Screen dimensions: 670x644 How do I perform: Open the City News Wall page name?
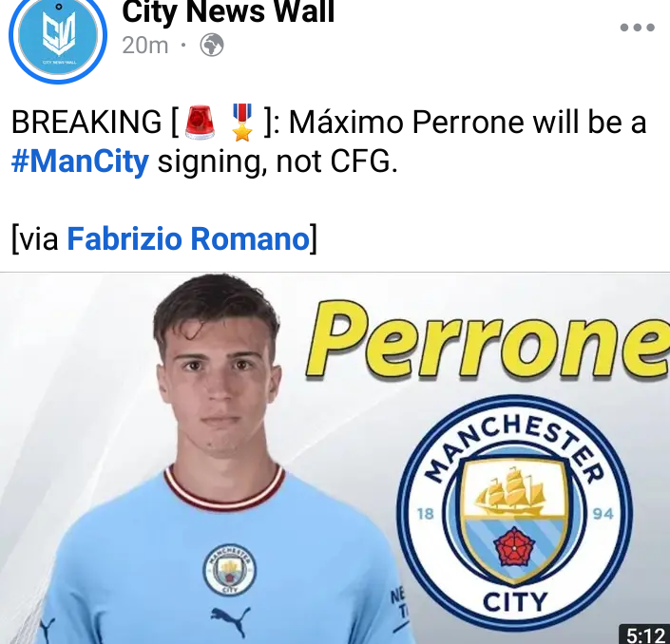pos(228,12)
